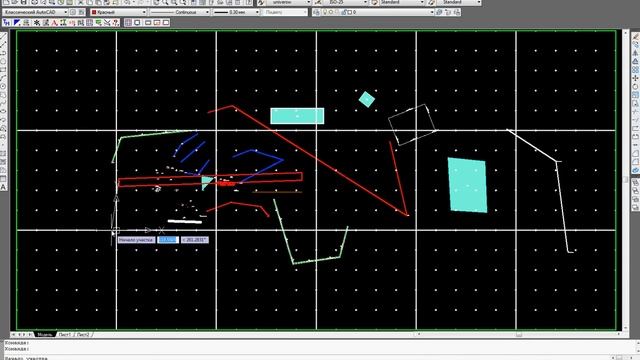Select the Polyline tool
The image size is (640, 360).
3,53
